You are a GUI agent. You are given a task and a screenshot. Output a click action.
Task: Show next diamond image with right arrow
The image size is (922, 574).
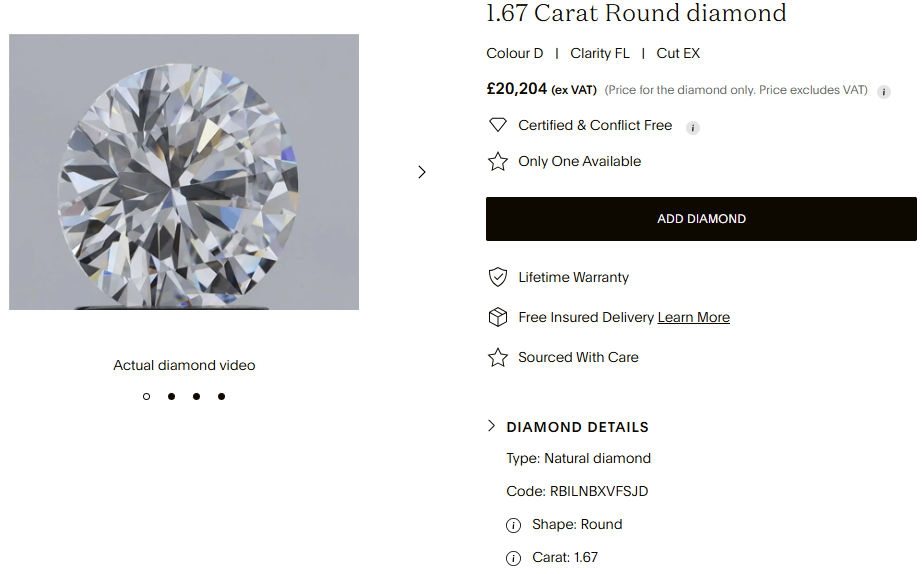tap(421, 172)
